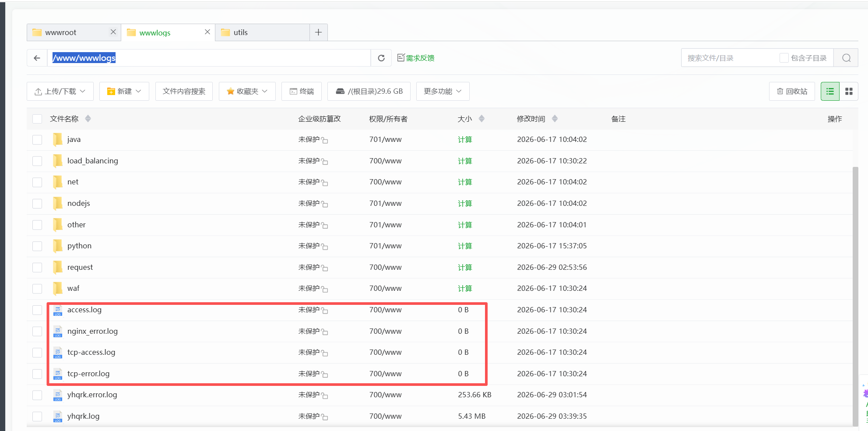
Task: Sort by modified time using sort arrows
Action: click(555, 119)
